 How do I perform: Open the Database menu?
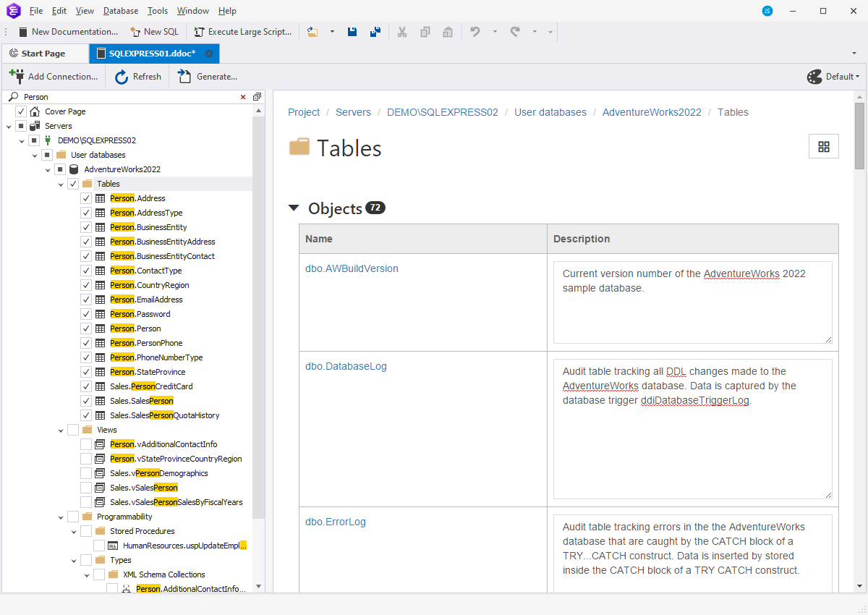(120, 11)
